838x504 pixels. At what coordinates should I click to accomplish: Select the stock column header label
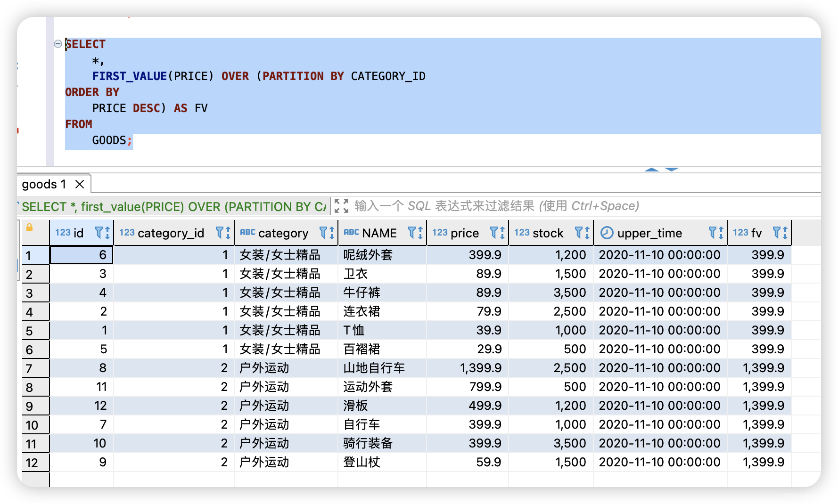tap(548, 233)
